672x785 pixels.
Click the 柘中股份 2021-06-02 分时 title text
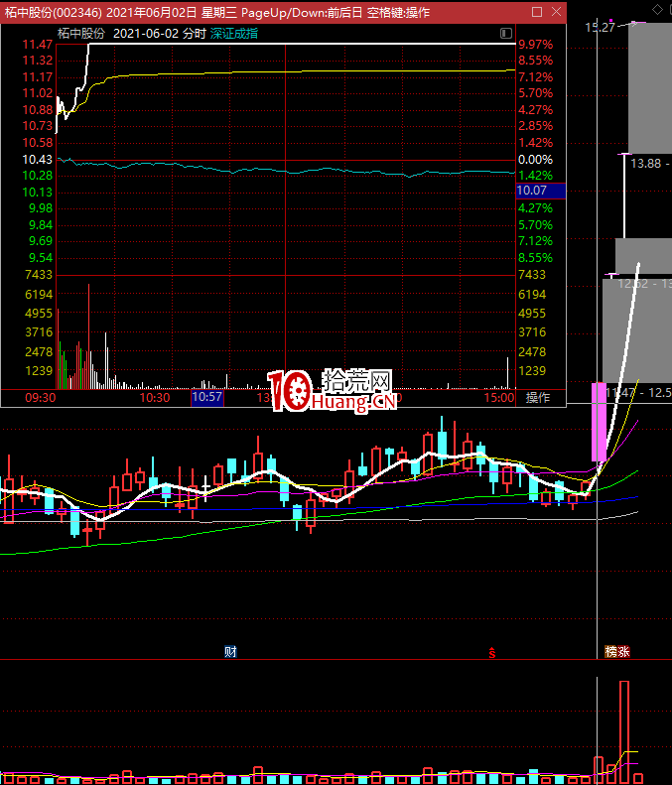[132, 34]
